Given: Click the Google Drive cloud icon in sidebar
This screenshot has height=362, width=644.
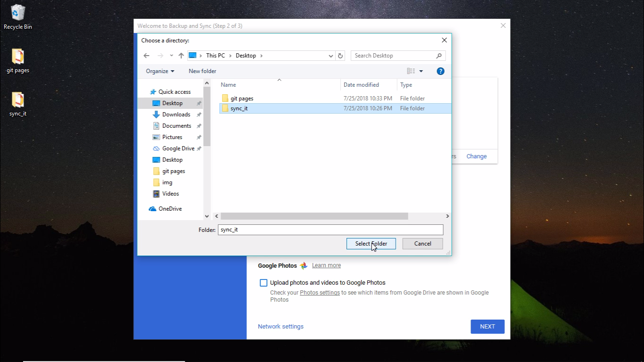Looking at the screenshot, I should (156, 148).
